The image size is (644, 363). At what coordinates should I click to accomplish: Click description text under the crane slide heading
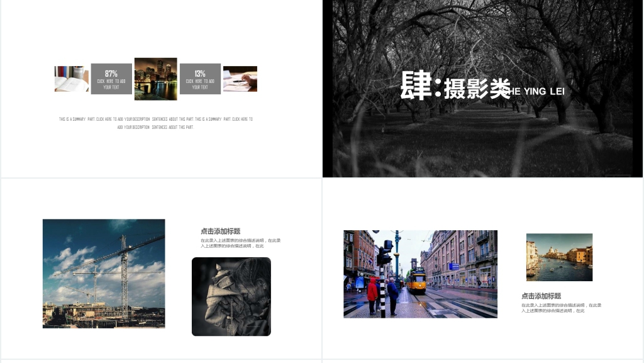(x=240, y=243)
